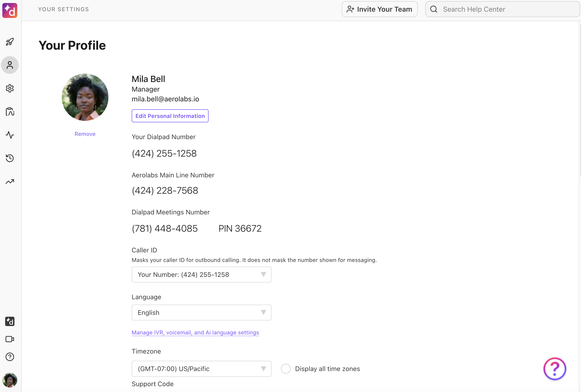This screenshot has height=392, width=581.
Task: Open the Caller ID dropdown
Action: click(x=202, y=275)
